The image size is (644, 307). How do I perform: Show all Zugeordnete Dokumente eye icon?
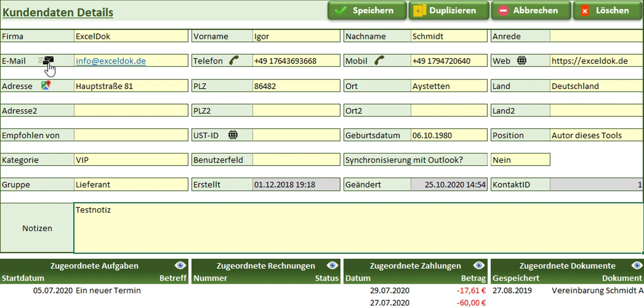coord(637,265)
